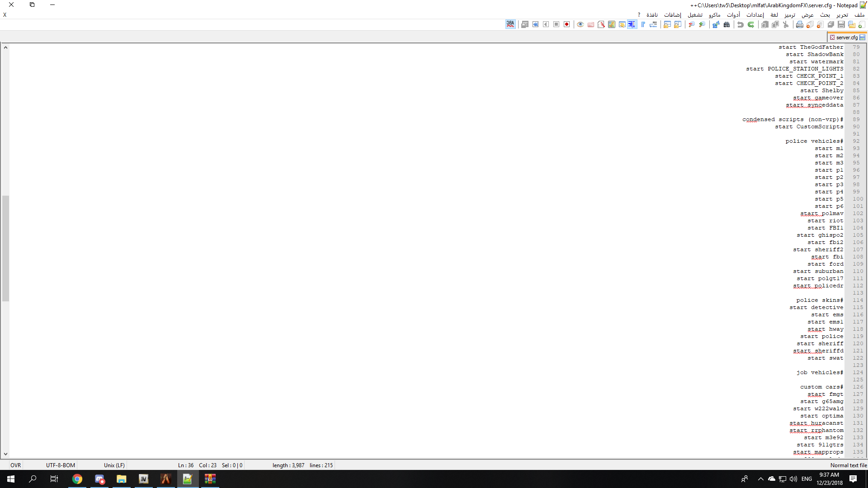Image resolution: width=868 pixels, height=488 pixels.
Task: Open the Find dialog using binoculars icon
Action: click(x=726, y=24)
